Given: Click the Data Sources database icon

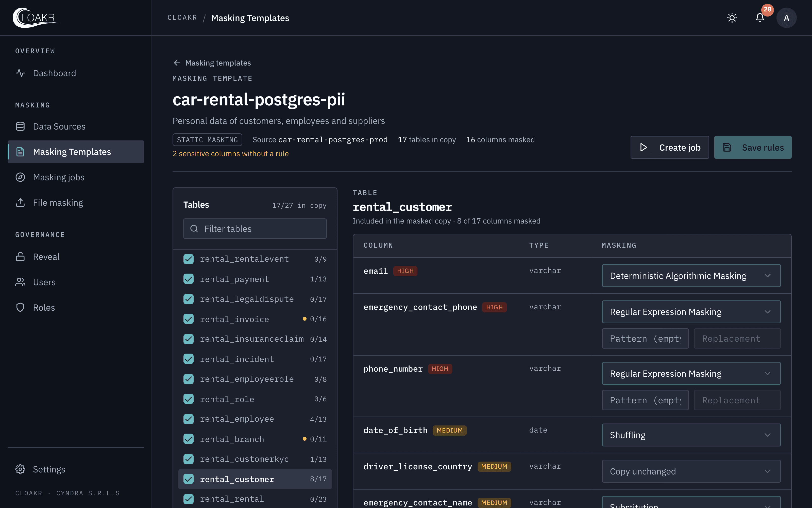Looking at the screenshot, I should click(x=21, y=127).
